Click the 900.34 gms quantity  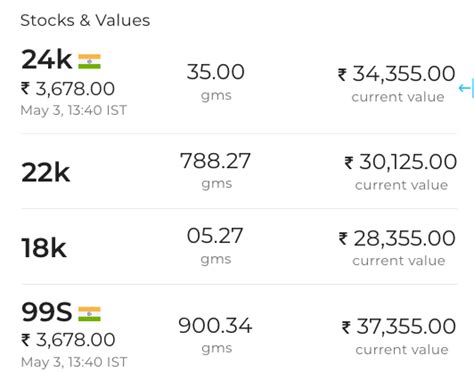pyautogui.click(x=215, y=334)
